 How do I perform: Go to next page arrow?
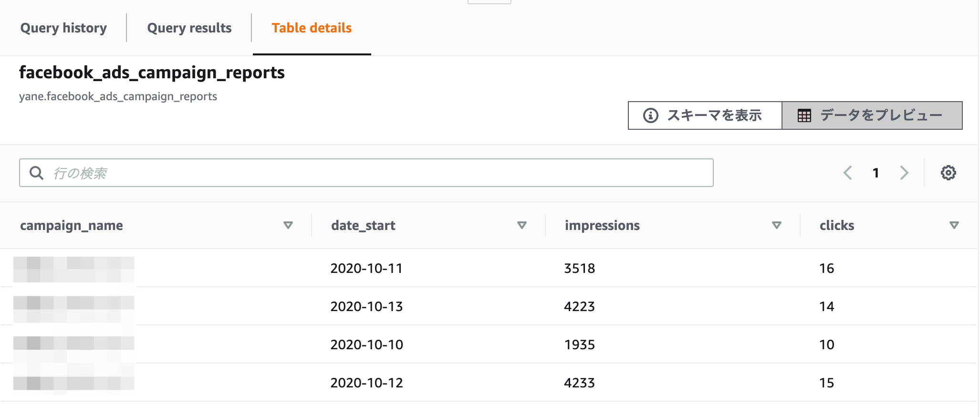[904, 173]
